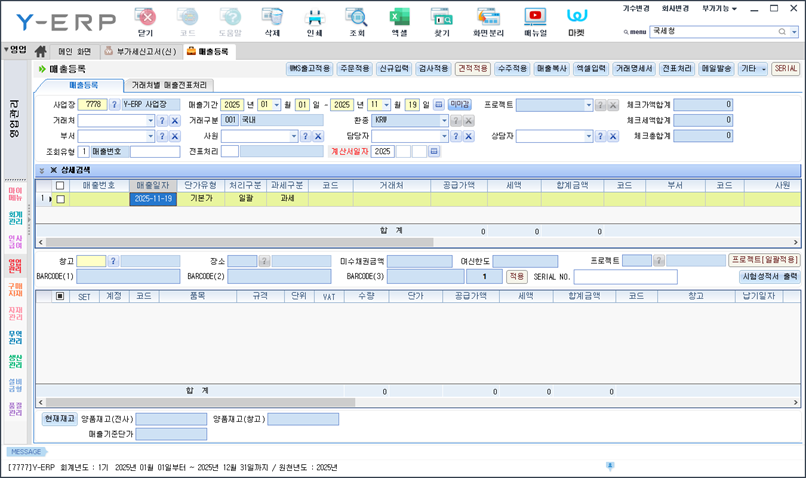Tick the checkbox in the first sales row
The image size is (806, 478).
click(x=60, y=199)
